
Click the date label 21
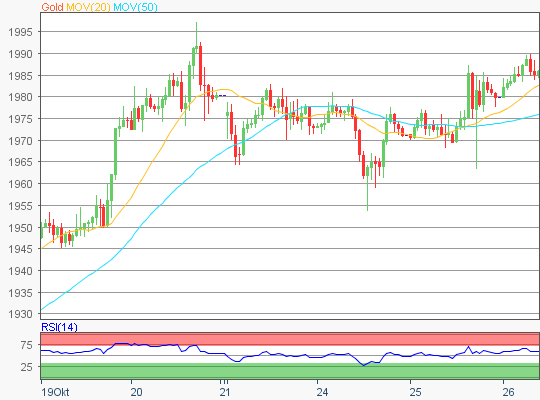[225, 392]
